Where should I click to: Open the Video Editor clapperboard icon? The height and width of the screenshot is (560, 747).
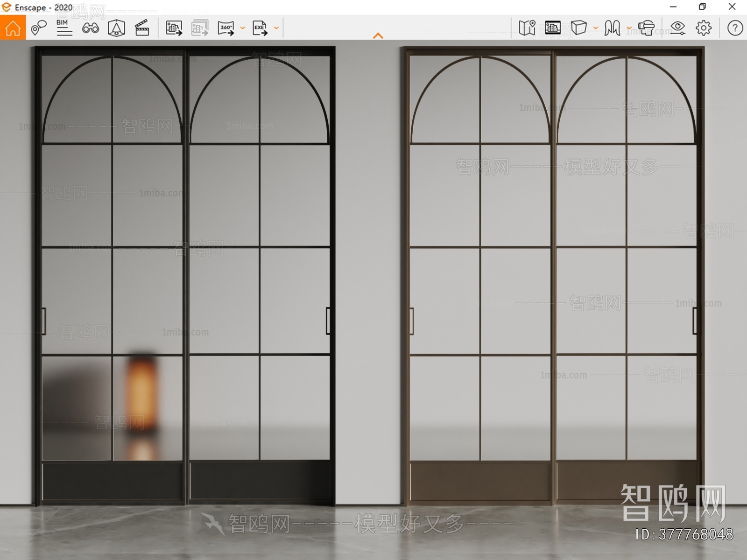click(x=142, y=28)
